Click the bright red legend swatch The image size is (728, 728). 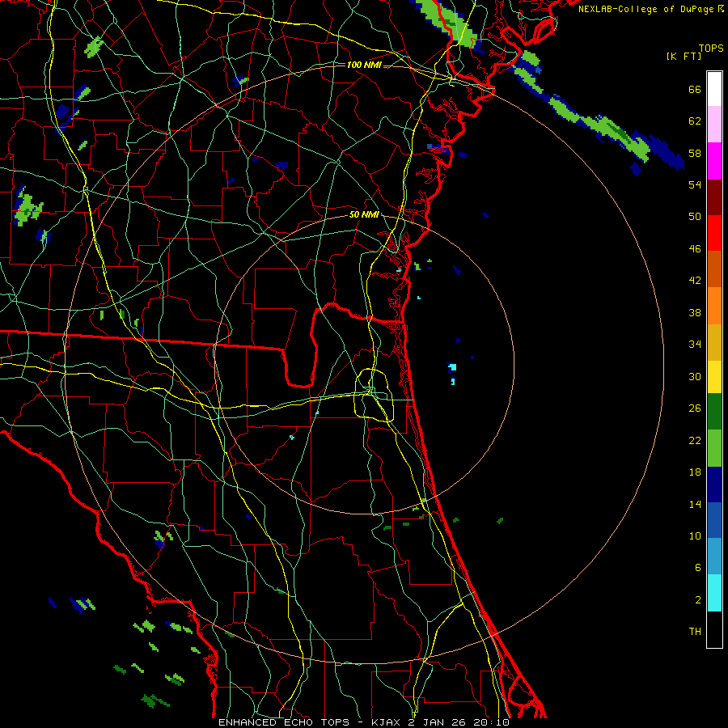714,233
